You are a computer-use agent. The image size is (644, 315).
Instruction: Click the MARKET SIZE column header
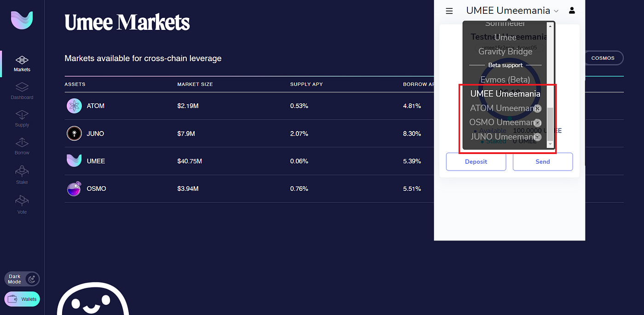[195, 84]
